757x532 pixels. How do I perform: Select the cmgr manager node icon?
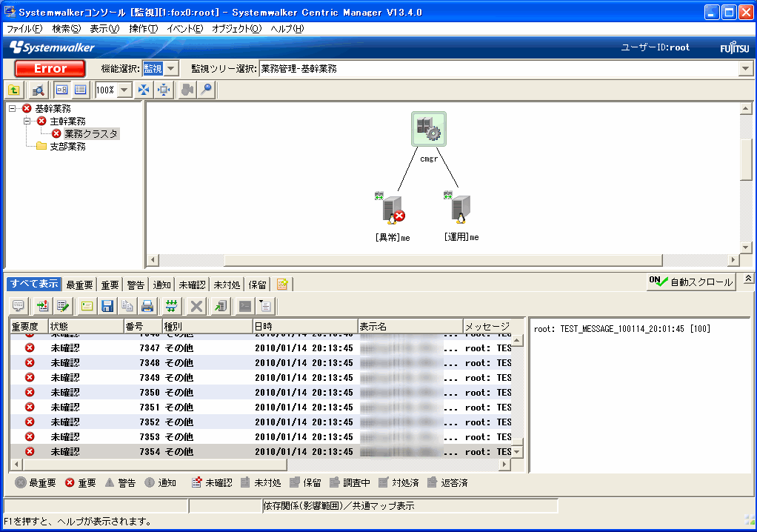[x=429, y=129]
